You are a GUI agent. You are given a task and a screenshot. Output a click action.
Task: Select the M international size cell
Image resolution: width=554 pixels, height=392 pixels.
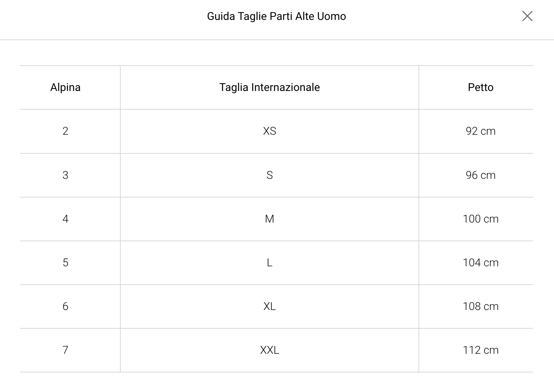[269, 219]
